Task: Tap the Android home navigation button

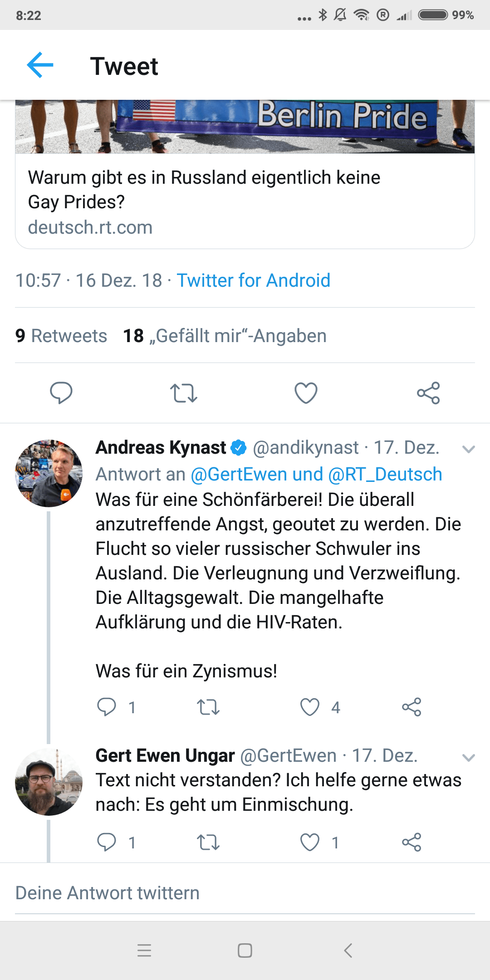Action: point(245,951)
